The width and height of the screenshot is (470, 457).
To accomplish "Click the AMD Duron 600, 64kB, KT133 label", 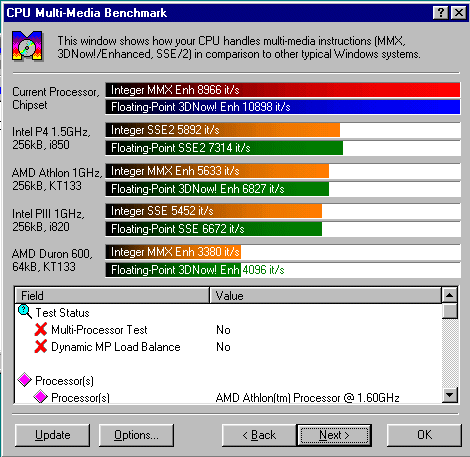I will click(x=52, y=260).
